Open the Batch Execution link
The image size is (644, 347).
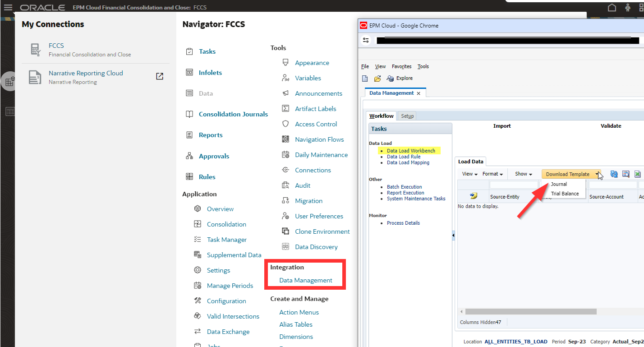coord(405,187)
